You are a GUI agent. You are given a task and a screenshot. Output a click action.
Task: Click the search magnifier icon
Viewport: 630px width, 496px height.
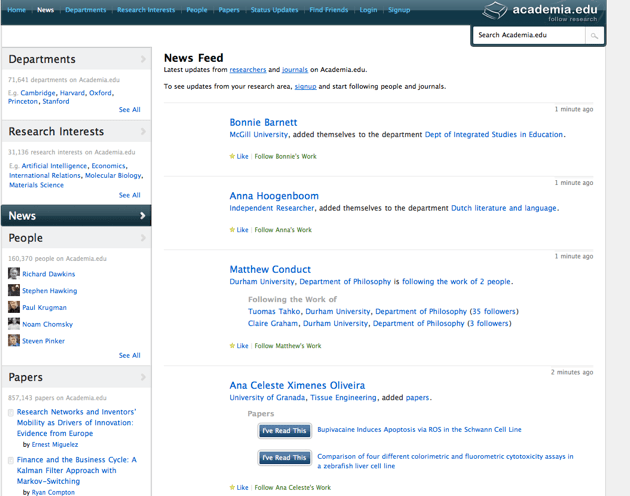pyautogui.click(x=594, y=36)
